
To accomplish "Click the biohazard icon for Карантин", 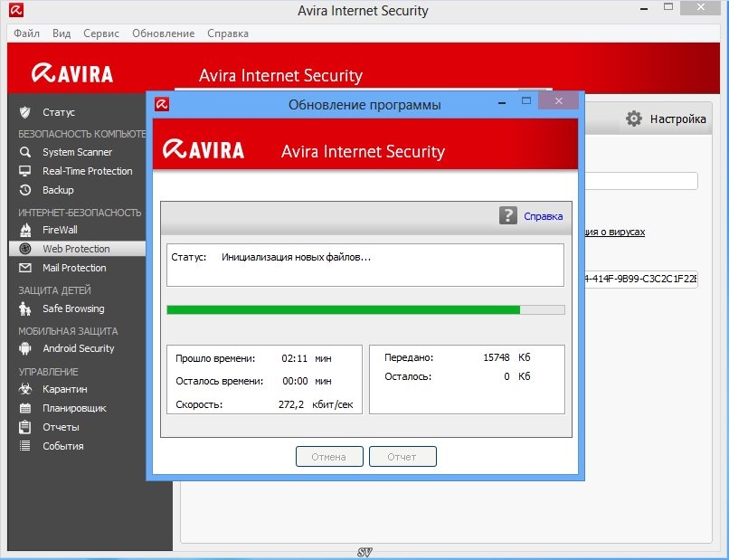I will click(x=25, y=389).
